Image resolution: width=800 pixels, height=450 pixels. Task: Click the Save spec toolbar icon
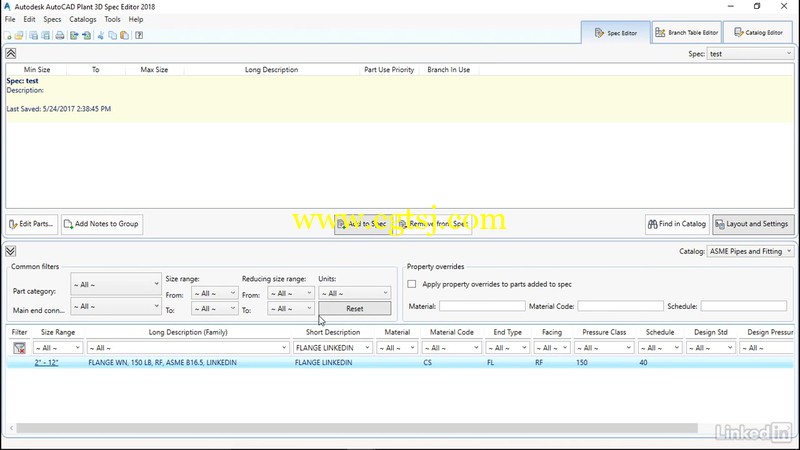click(x=33, y=35)
